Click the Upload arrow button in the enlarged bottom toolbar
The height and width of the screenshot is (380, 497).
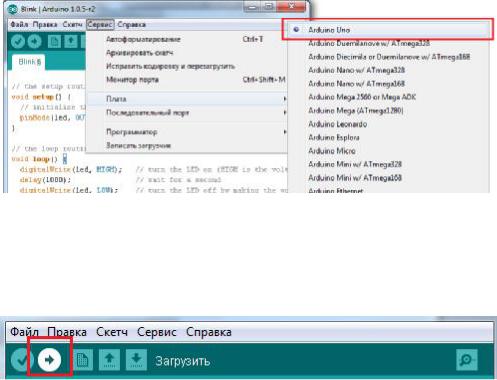point(49,360)
